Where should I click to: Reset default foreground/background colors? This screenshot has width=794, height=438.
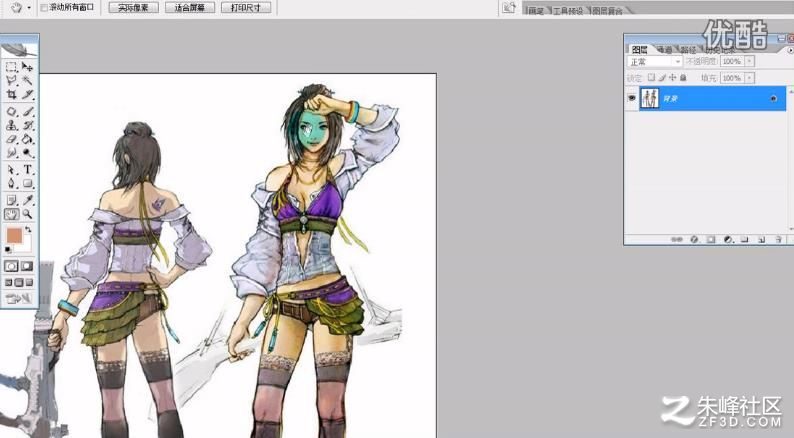coord(8,250)
